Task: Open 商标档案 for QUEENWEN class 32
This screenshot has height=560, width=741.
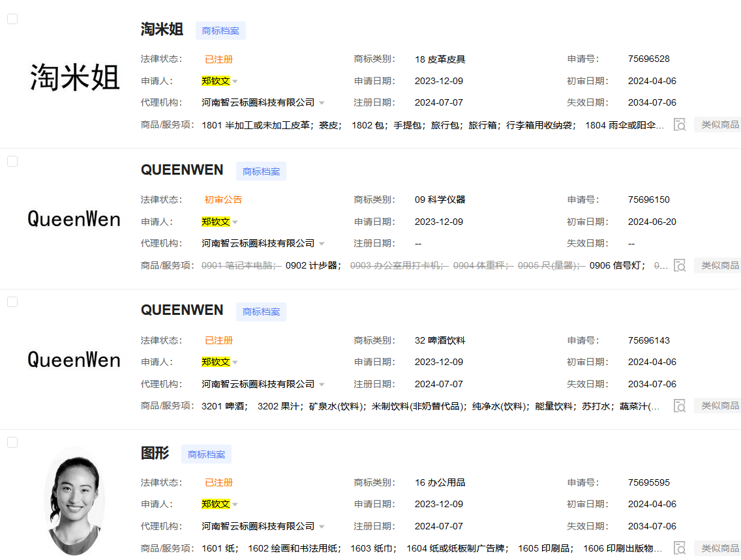Action: (262, 312)
